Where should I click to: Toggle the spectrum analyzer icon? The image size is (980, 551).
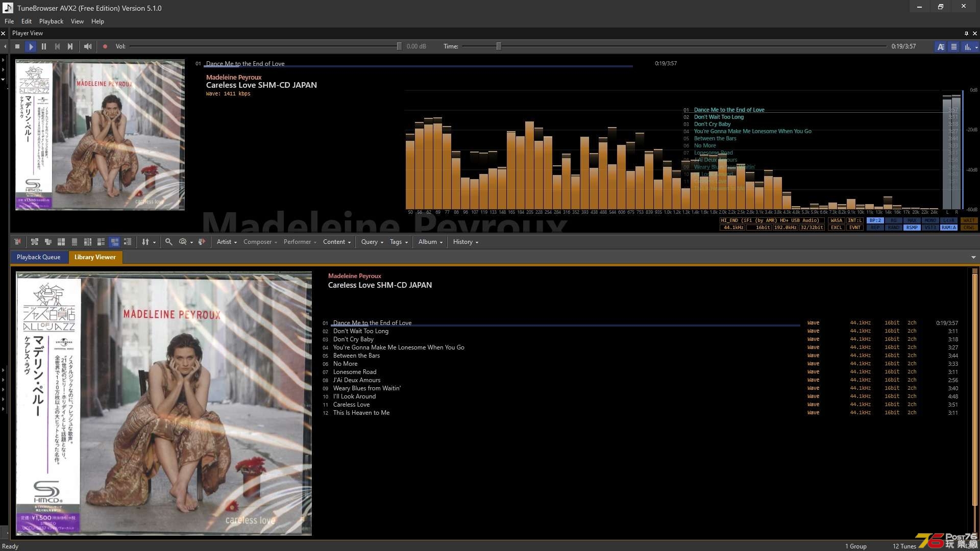coord(967,46)
